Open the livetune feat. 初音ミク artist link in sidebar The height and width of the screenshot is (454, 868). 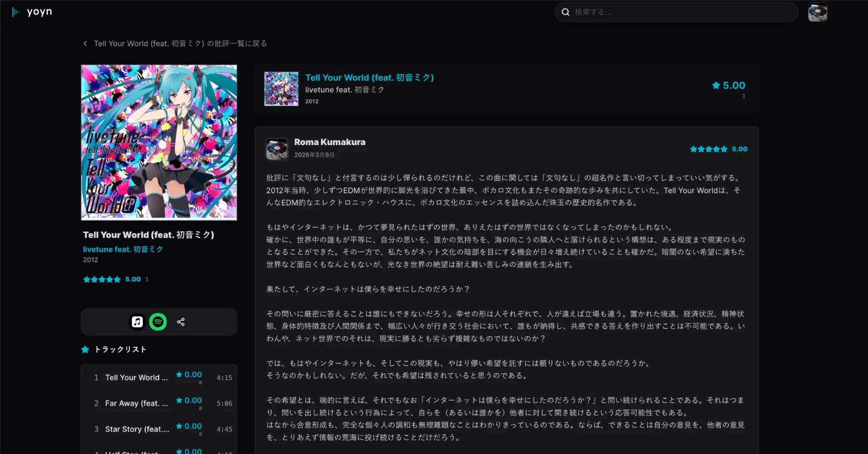(x=123, y=249)
